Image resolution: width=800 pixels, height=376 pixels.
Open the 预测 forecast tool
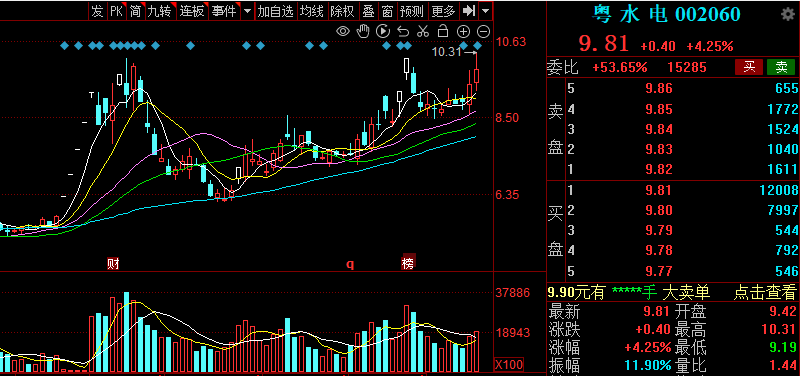point(412,11)
